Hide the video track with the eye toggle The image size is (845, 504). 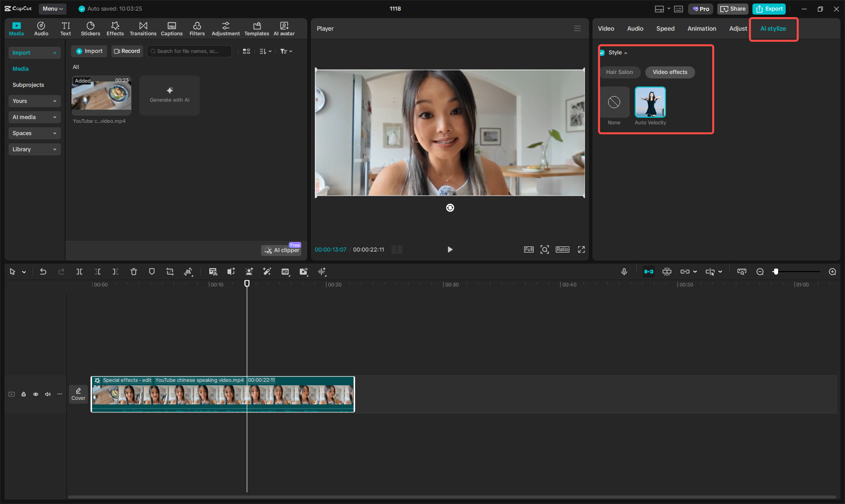tap(35, 394)
